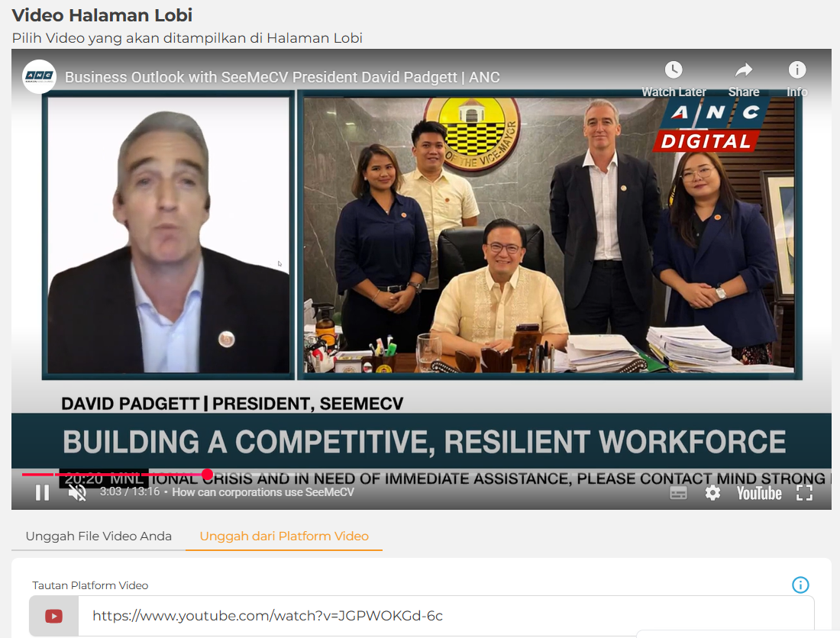Open chapter 'How can corporations use SeeMeCV'
The image size is (840, 638).
click(263, 493)
